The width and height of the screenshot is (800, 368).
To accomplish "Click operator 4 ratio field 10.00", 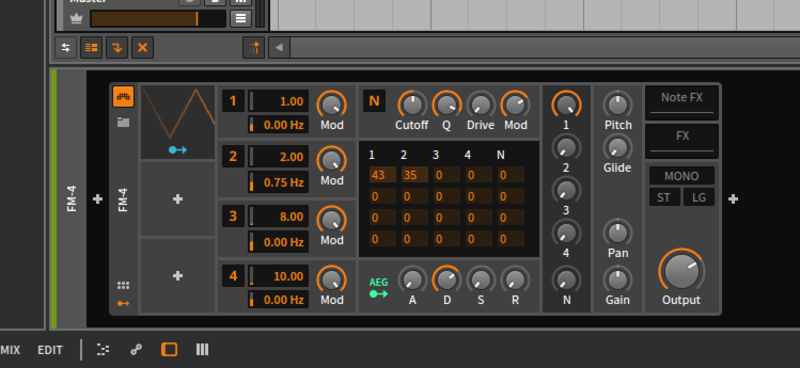I will [x=279, y=276].
